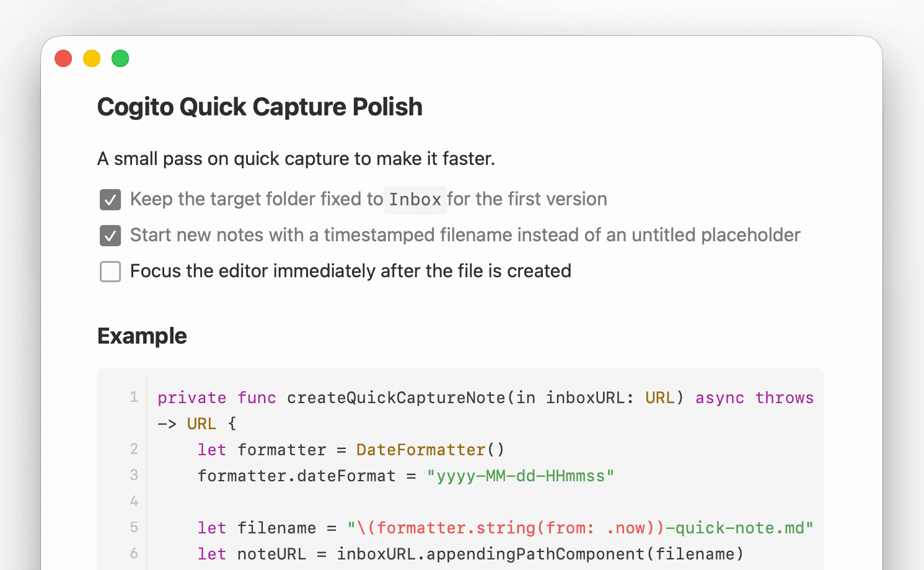Image resolution: width=924 pixels, height=570 pixels.
Task: Click the 'throws' keyword in the code
Action: 785,398
